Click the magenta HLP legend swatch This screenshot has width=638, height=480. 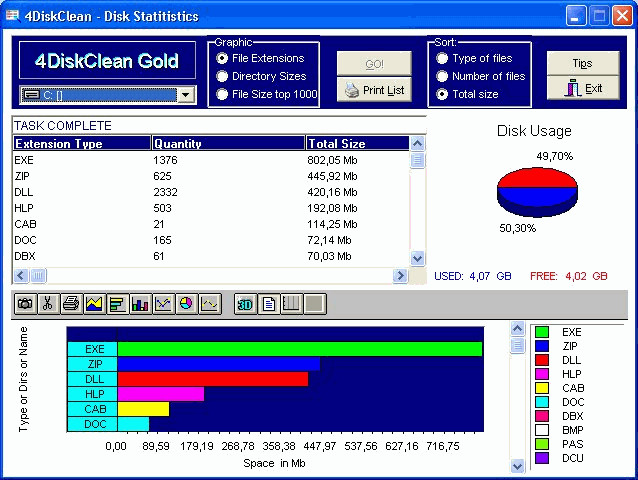(x=542, y=374)
